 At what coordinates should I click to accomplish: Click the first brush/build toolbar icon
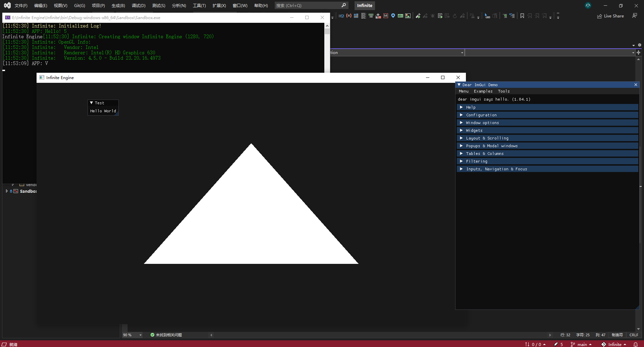click(x=418, y=16)
